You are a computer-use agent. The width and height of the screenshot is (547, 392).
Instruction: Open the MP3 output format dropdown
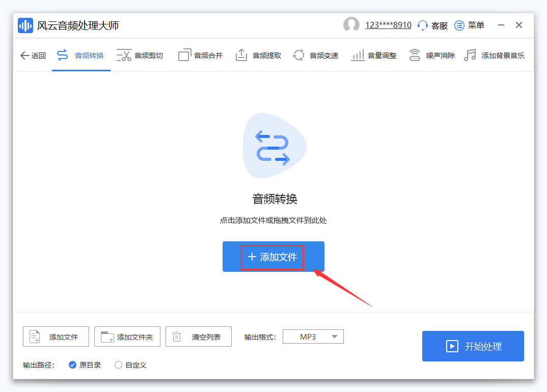coord(313,336)
